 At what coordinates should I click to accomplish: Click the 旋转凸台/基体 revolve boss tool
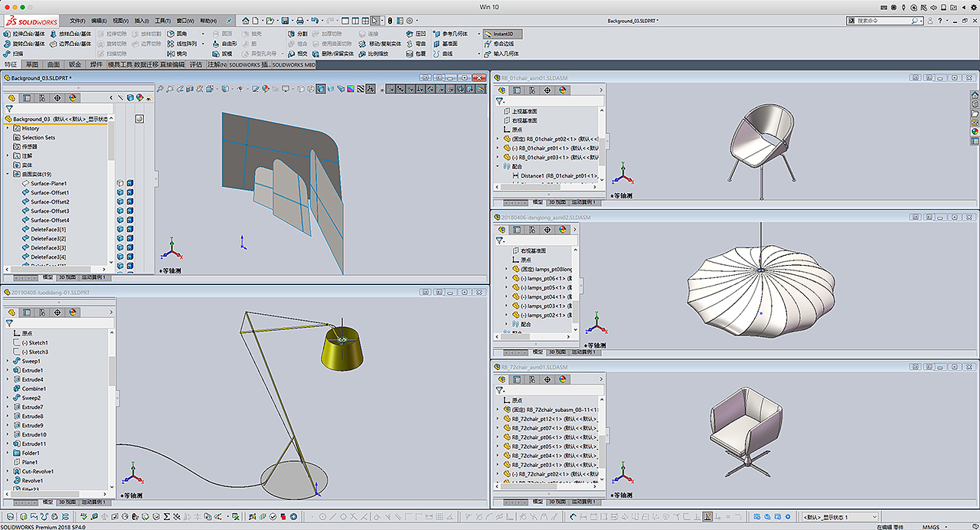pyautogui.click(x=24, y=44)
